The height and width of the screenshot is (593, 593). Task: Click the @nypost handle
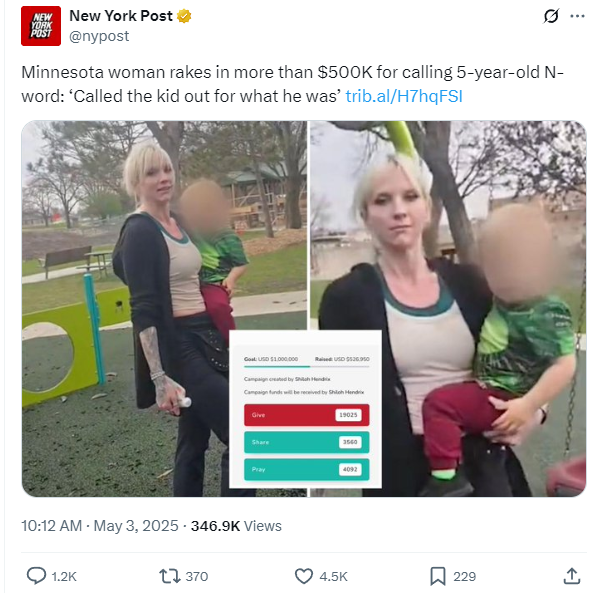[99, 36]
